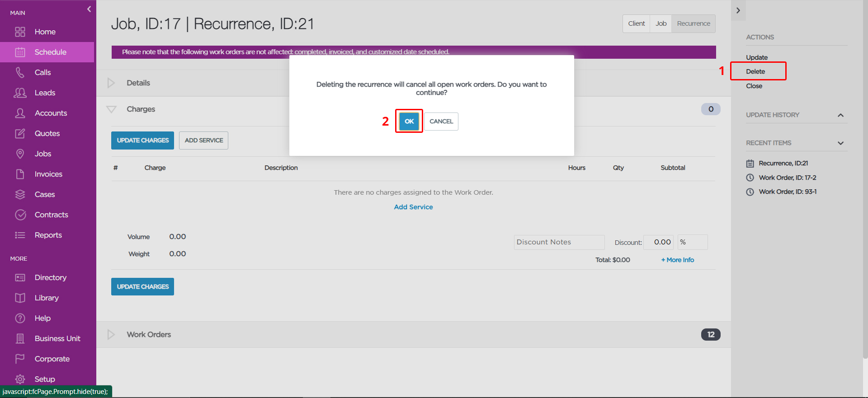Open Home via its grid icon
The height and width of the screenshot is (398, 868).
click(20, 32)
